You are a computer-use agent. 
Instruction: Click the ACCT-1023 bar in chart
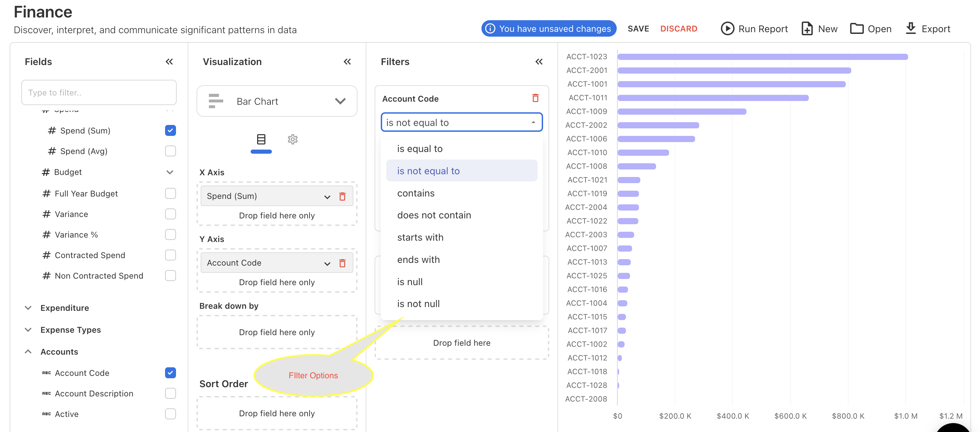pos(762,57)
